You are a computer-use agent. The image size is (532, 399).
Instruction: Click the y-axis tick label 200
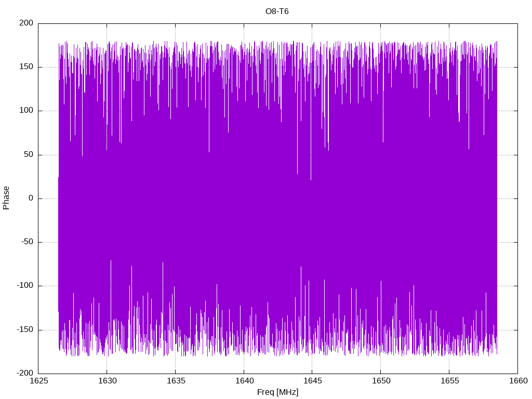coord(26,23)
